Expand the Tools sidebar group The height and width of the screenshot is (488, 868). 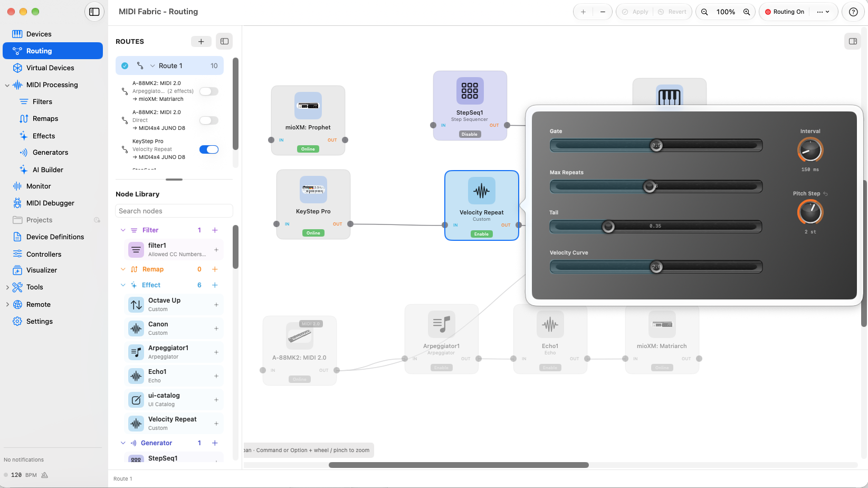[7, 287]
